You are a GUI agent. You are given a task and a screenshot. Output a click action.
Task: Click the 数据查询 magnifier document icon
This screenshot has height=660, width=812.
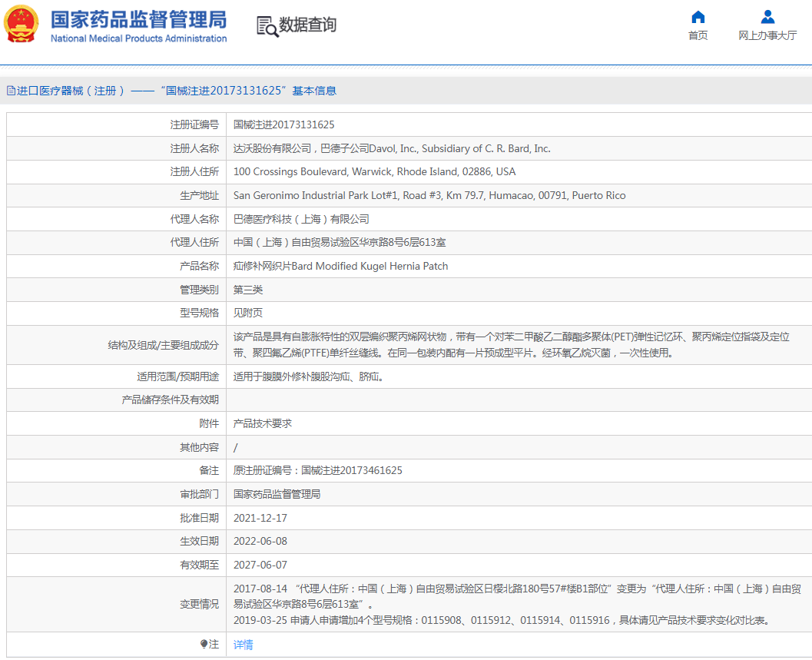(267, 26)
